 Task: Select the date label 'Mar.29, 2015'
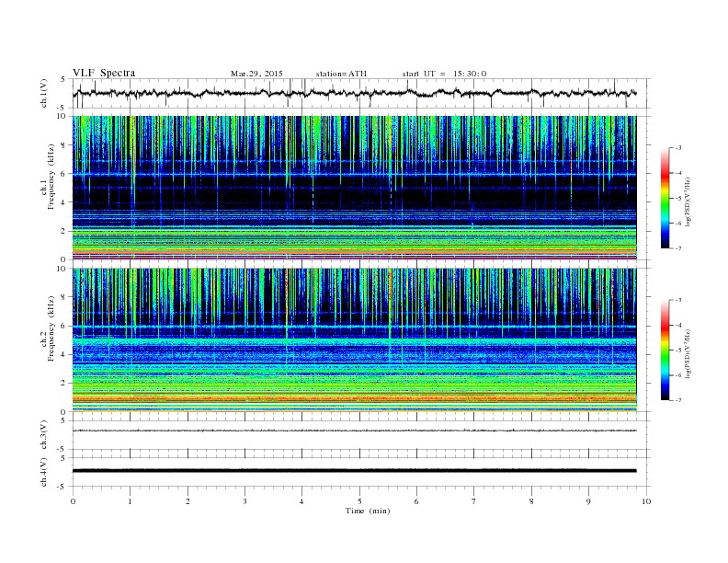[256, 74]
